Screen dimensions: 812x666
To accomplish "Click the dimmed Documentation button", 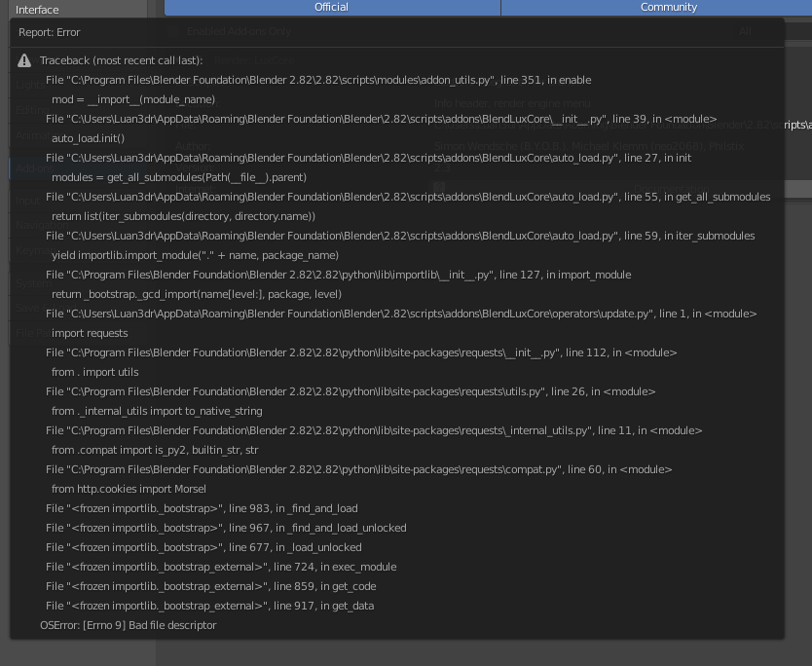I will 662,188.
